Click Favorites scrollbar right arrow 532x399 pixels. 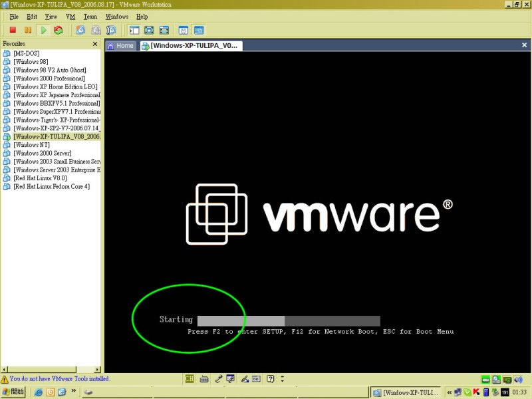point(98,369)
